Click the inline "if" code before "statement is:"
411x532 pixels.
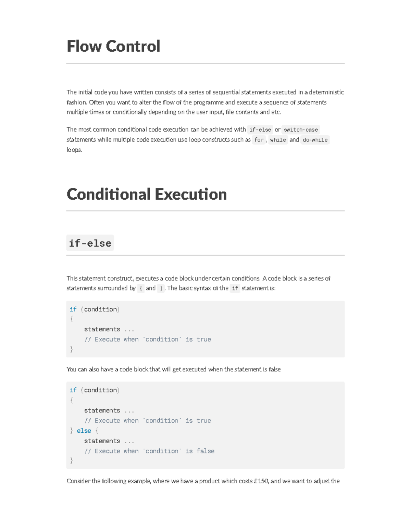(x=235, y=288)
